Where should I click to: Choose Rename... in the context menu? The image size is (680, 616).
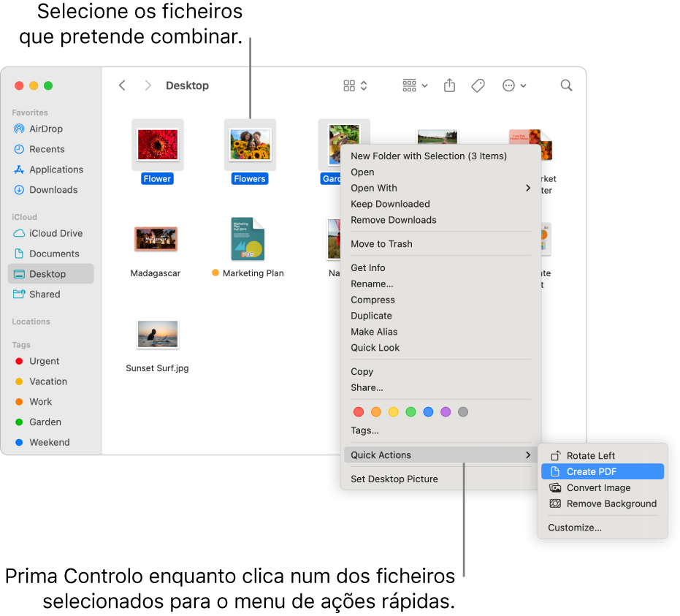(x=440, y=284)
